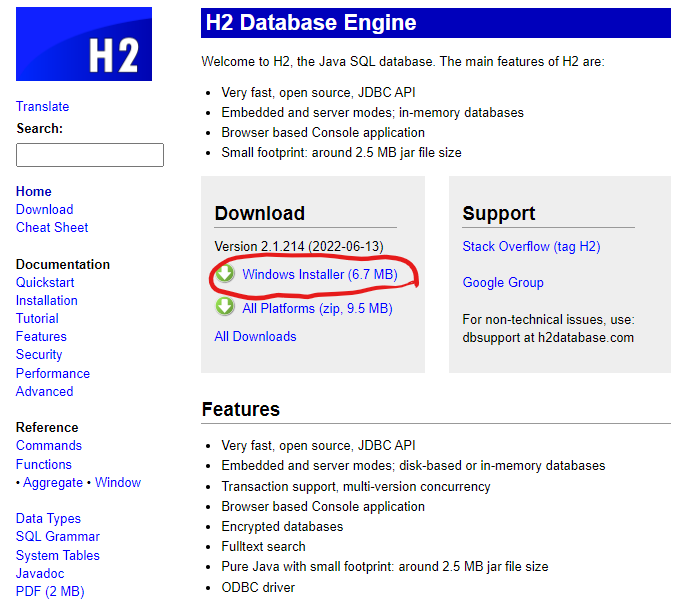Screen dimensions: 676x607
Task: Click the dbsupport at h2database.com text
Action: point(548,338)
